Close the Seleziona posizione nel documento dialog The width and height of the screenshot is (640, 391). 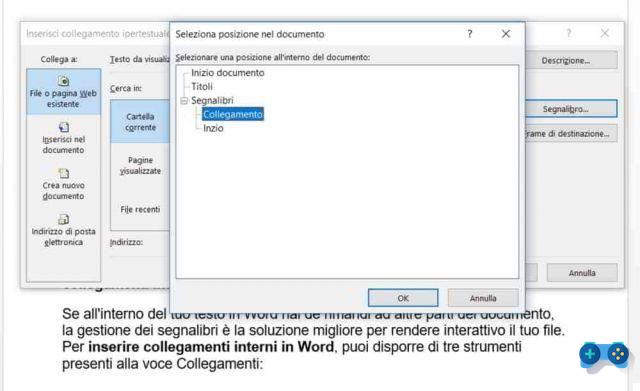click(506, 34)
